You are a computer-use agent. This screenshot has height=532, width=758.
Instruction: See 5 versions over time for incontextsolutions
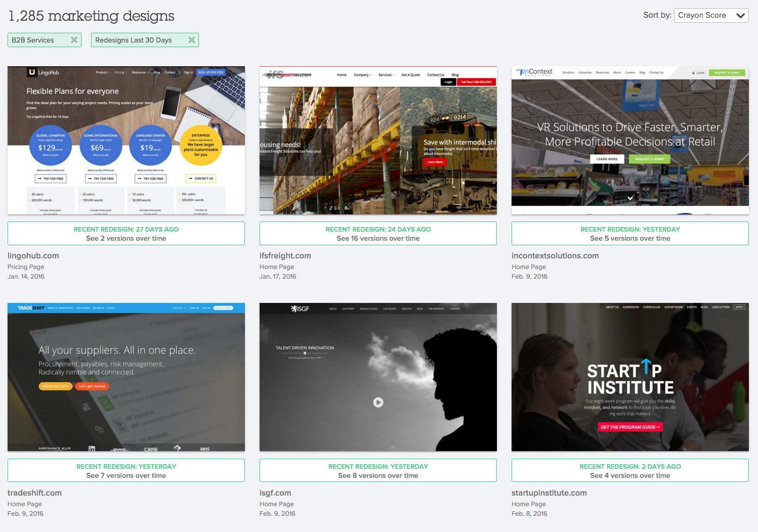point(630,234)
